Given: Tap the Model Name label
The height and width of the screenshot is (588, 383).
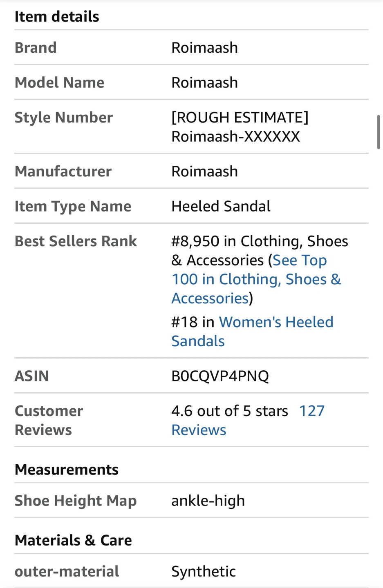Looking at the screenshot, I should 59,82.
